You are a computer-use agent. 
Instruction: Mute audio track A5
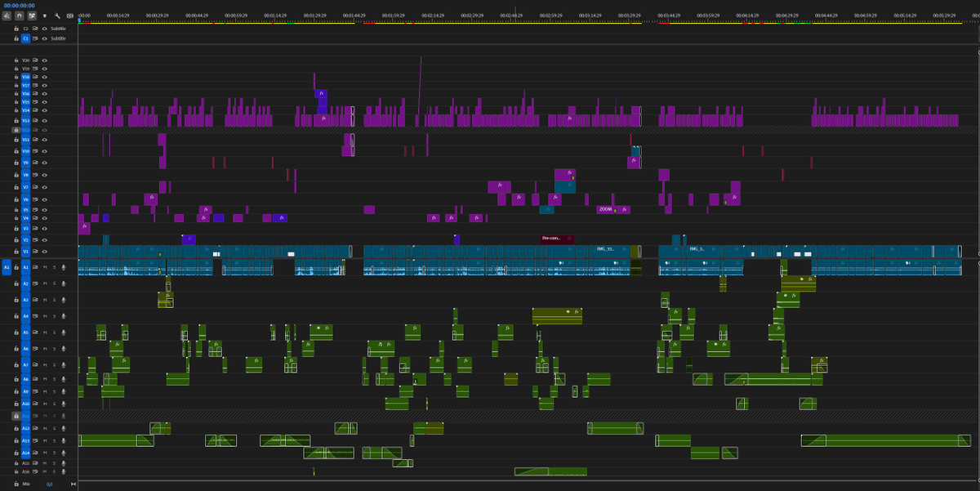click(x=45, y=332)
